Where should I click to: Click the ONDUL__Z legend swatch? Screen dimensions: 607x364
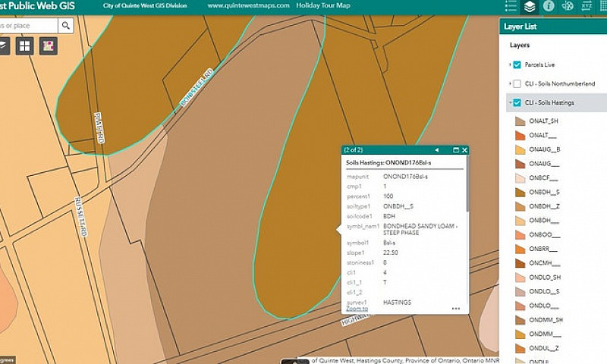(x=520, y=348)
